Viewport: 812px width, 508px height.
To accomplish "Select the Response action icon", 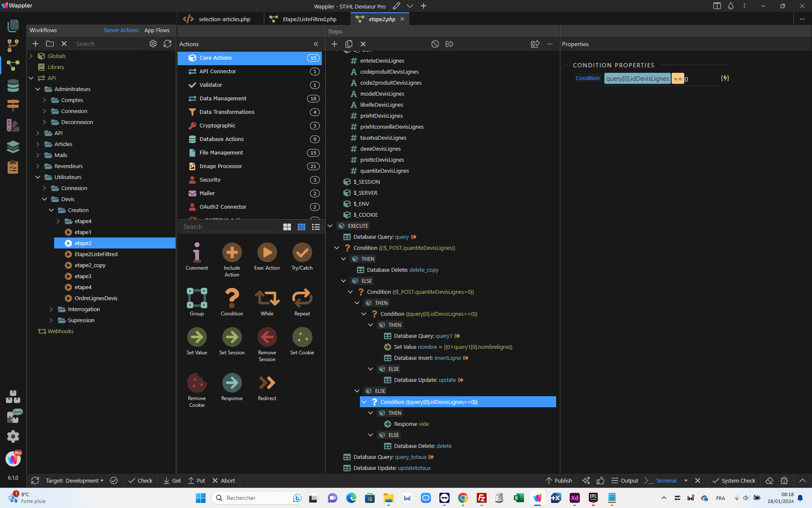I will click(232, 383).
